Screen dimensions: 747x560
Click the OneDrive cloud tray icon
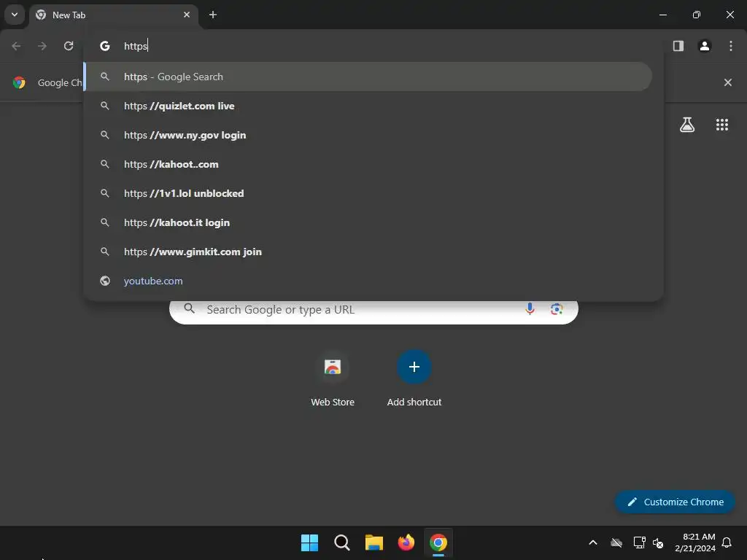point(616,542)
